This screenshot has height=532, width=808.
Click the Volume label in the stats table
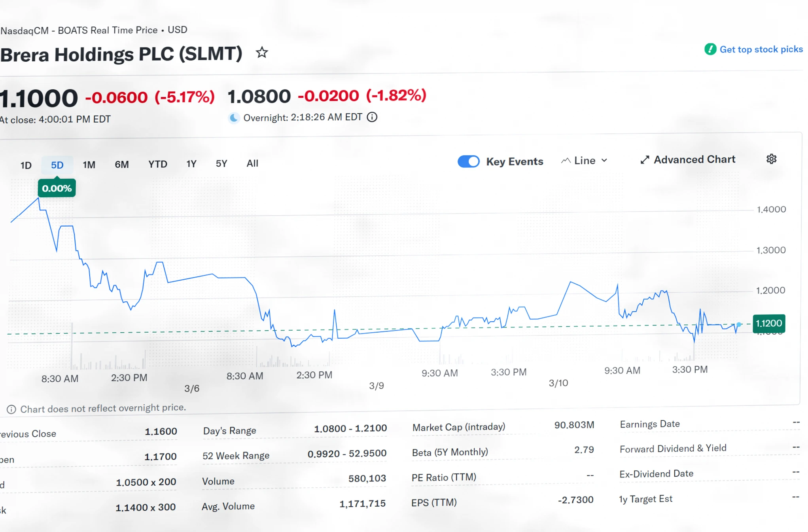[218, 481]
